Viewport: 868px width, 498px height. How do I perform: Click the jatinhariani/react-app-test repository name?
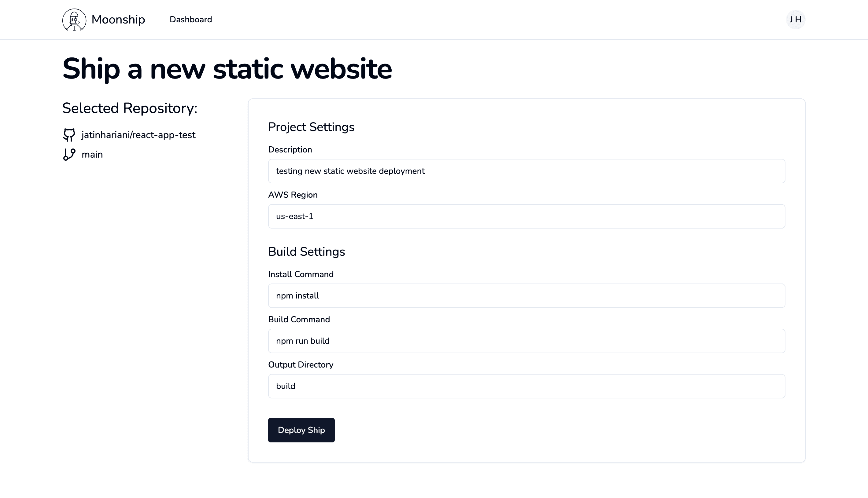click(138, 135)
